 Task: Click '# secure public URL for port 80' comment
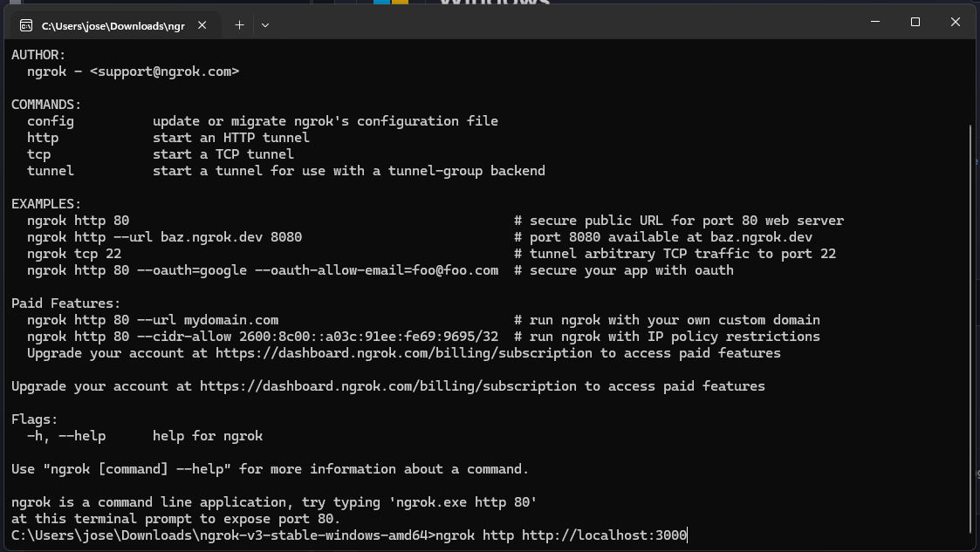[679, 221]
